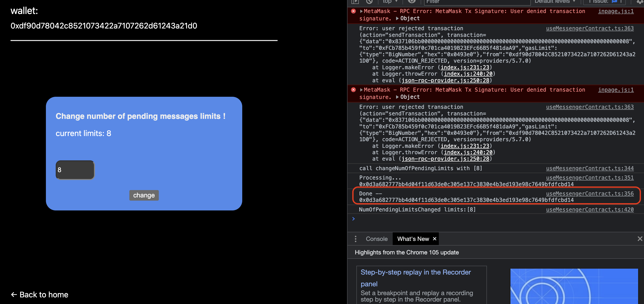Click the change button
The width and height of the screenshot is (644, 304).
144,195
